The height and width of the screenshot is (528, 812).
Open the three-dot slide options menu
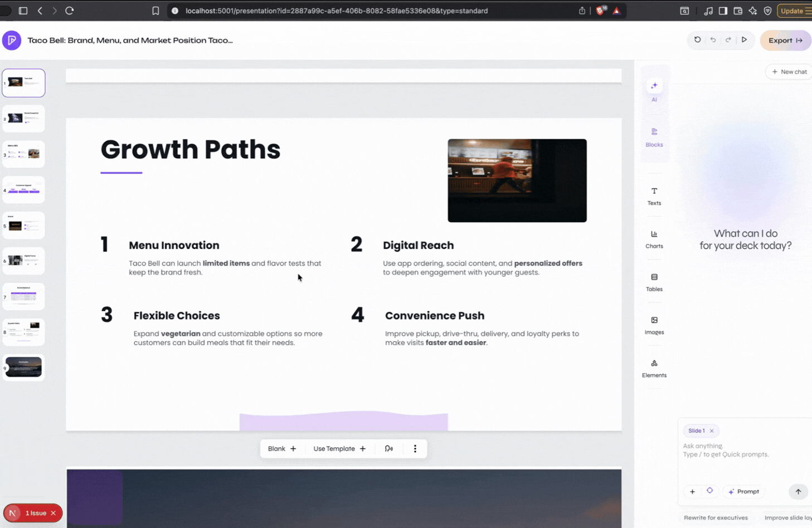[x=415, y=448]
